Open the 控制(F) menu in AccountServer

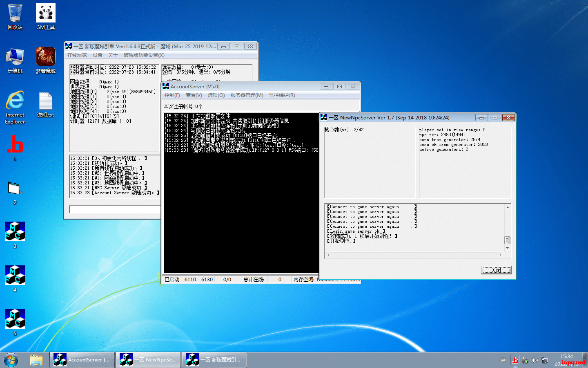[x=172, y=95]
